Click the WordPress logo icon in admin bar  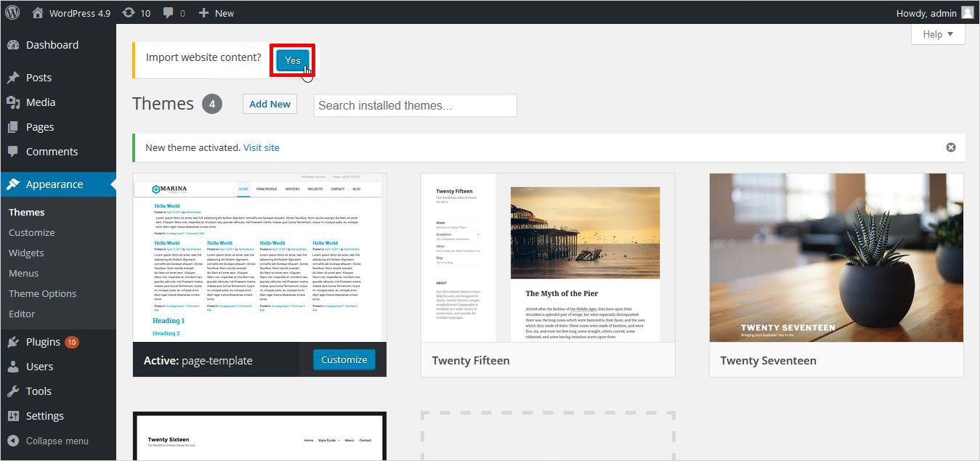pyautogui.click(x=13, y=12)
